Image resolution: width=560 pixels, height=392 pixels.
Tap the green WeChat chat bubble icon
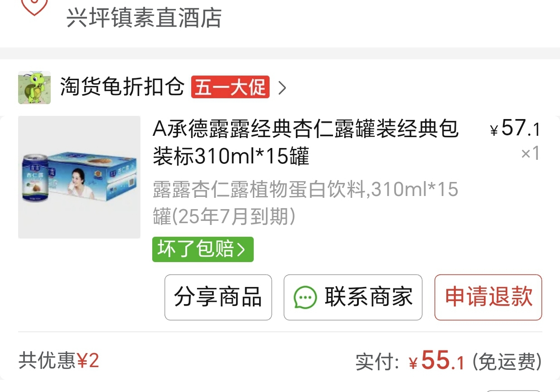305,298
